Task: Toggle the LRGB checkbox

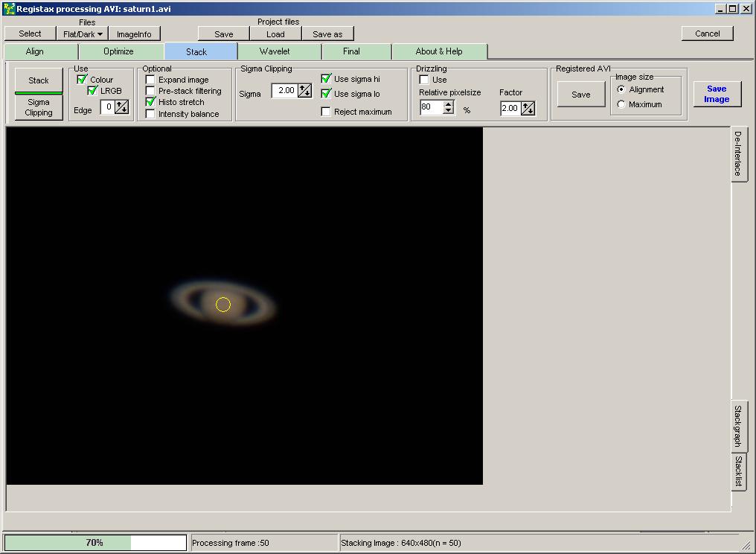Action: [92, 91]
